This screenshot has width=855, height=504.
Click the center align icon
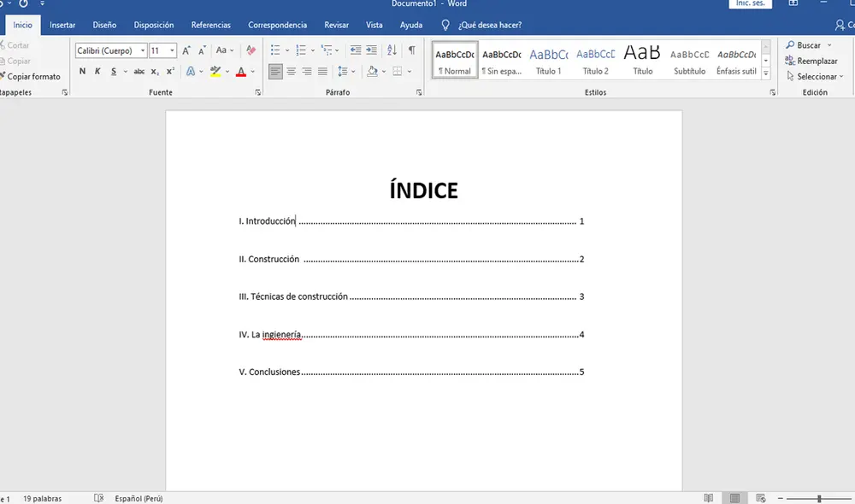(x=292, y=72)
